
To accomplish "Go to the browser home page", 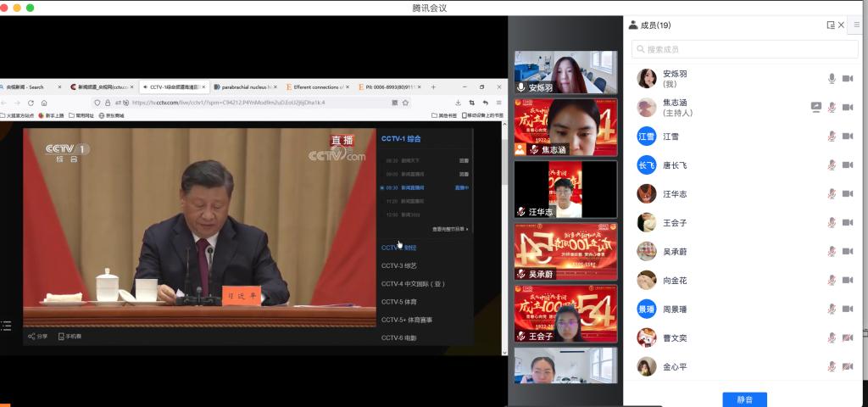I will click(x=44, y=103).
